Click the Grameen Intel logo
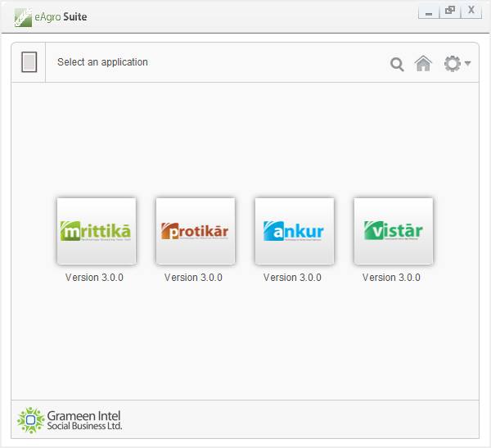The width and height of the screenshot is (491, 448). coord(31,420)
